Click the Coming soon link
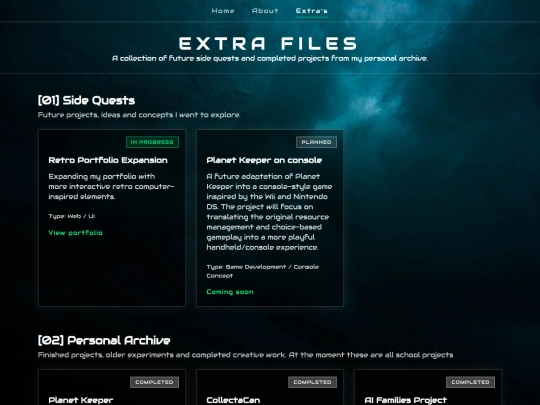540x405 pixels. click(230, 292)
